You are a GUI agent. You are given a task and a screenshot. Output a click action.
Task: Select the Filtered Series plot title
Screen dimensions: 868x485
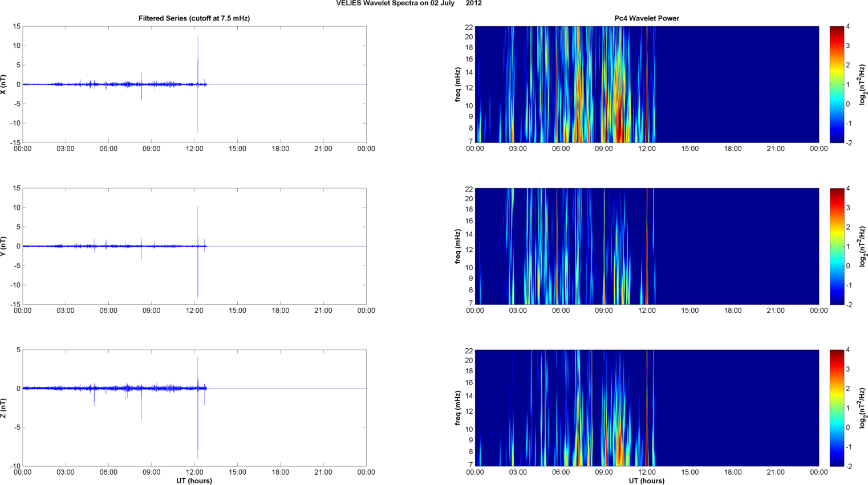click(x=194, y=18)
